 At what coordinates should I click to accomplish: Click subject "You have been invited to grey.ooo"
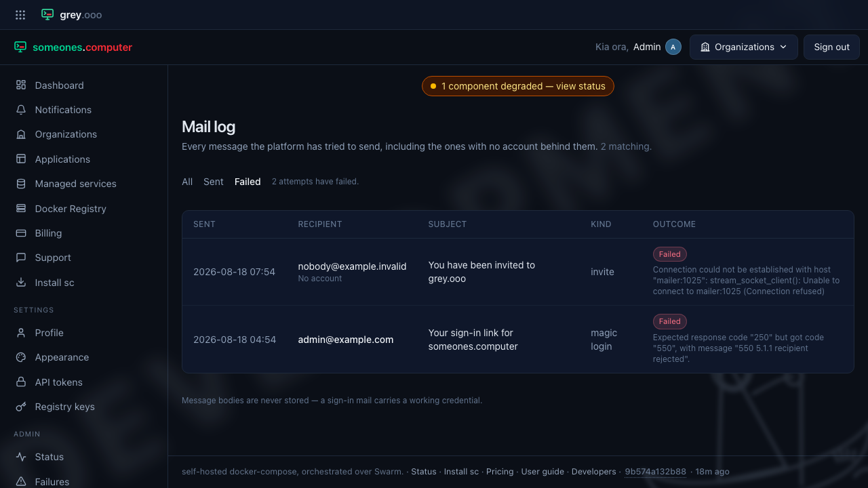481,272
